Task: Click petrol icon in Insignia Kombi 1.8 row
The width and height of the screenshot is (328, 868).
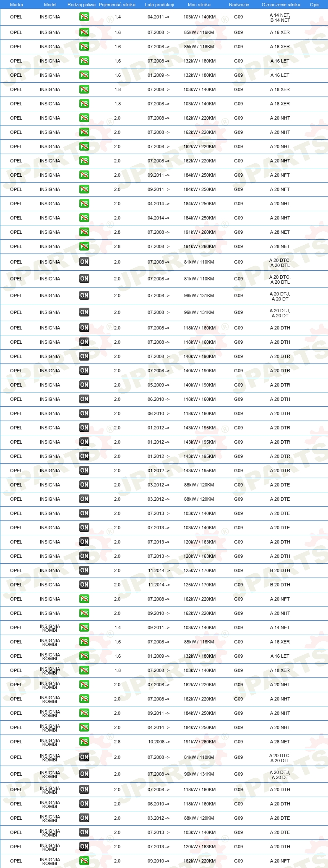Action: [x=84, y=670]
